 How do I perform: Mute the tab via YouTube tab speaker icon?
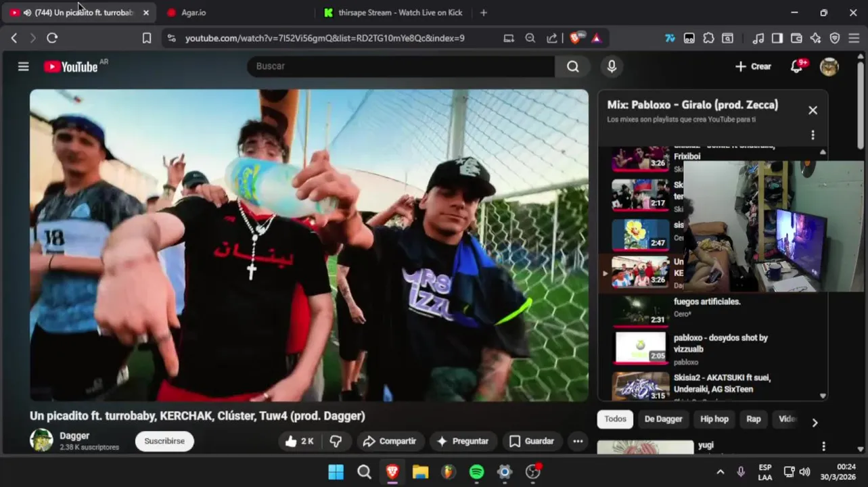coord(27,13)
